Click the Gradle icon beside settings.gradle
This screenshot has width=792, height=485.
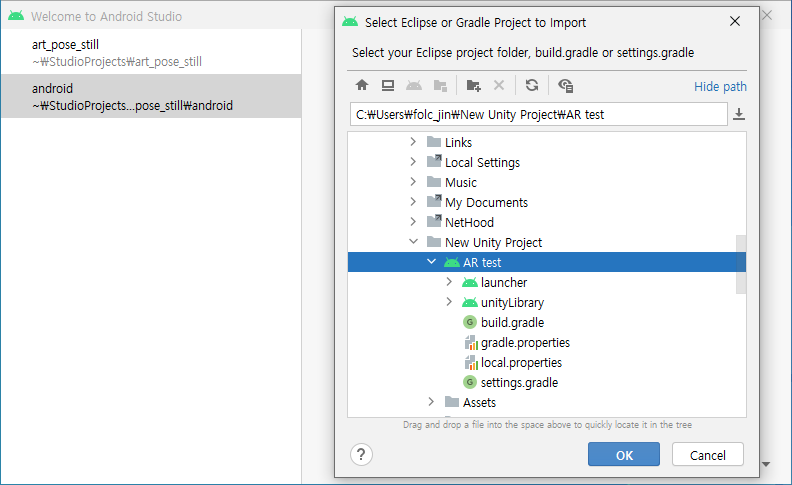470,382
